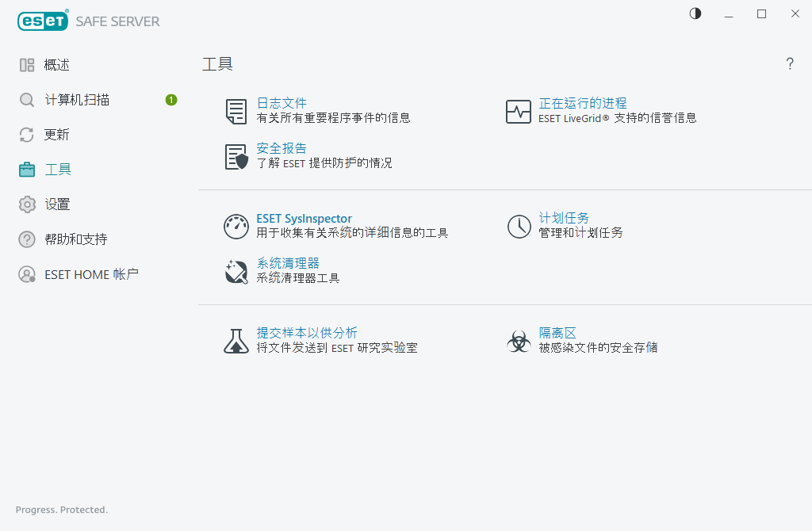Toggle the dark/light contrast theme button

(x=695, y=13)
